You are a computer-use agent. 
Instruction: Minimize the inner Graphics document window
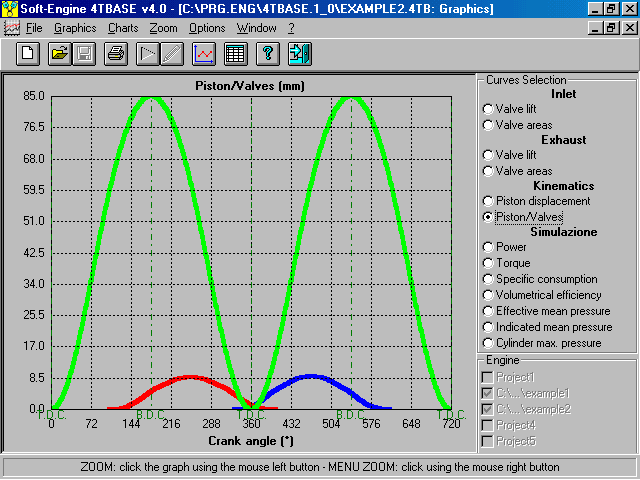[595, 28]
